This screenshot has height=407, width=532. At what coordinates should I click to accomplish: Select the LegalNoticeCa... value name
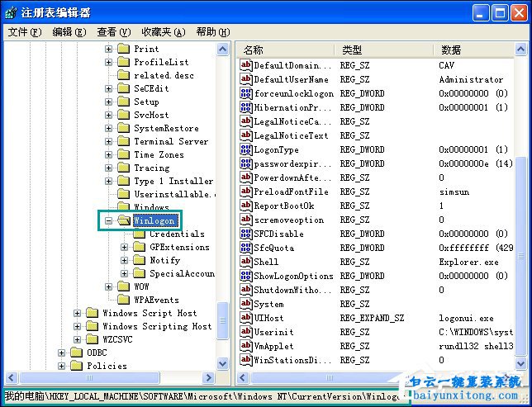292,121
